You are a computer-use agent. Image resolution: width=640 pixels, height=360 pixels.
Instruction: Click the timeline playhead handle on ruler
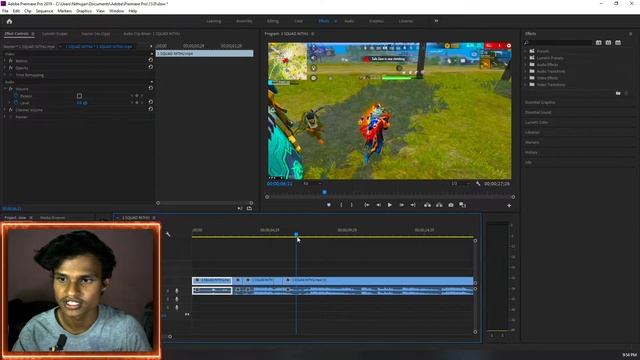296,234
